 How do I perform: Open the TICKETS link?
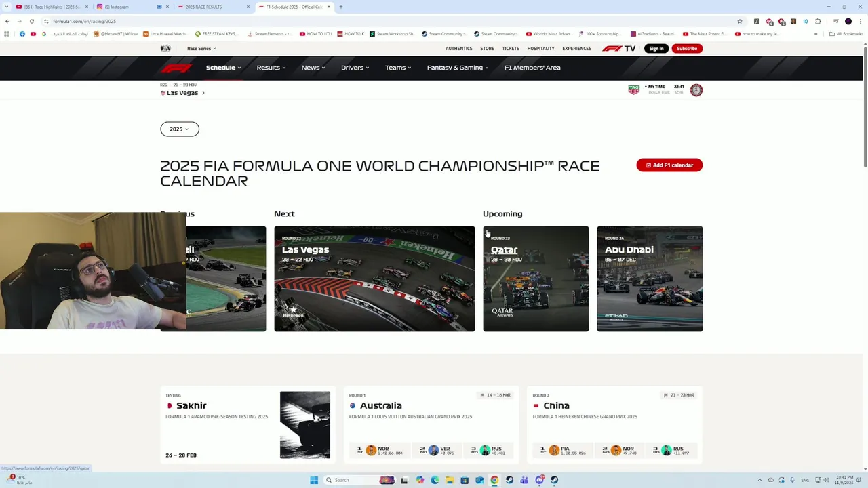[x=511, y=48]
